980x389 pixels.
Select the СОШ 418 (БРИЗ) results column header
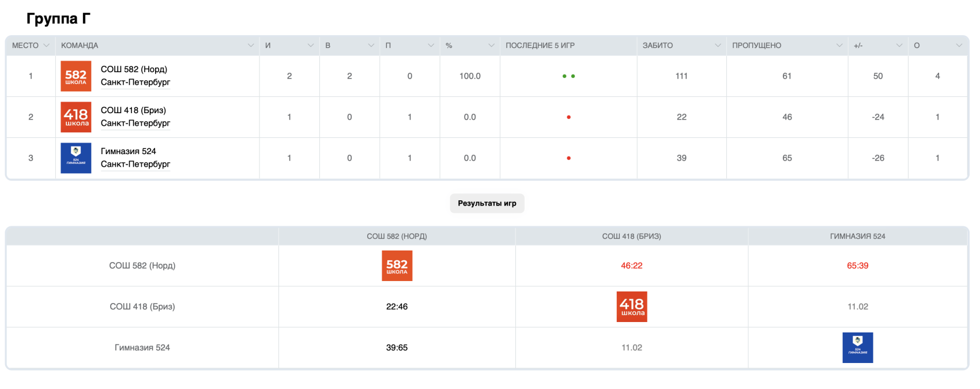(631, 236)
